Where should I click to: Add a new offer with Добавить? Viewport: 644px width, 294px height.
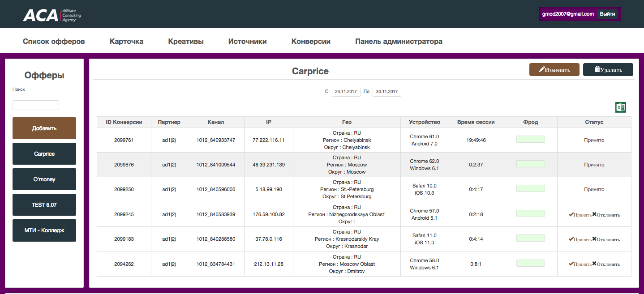(x=44, y=128)
